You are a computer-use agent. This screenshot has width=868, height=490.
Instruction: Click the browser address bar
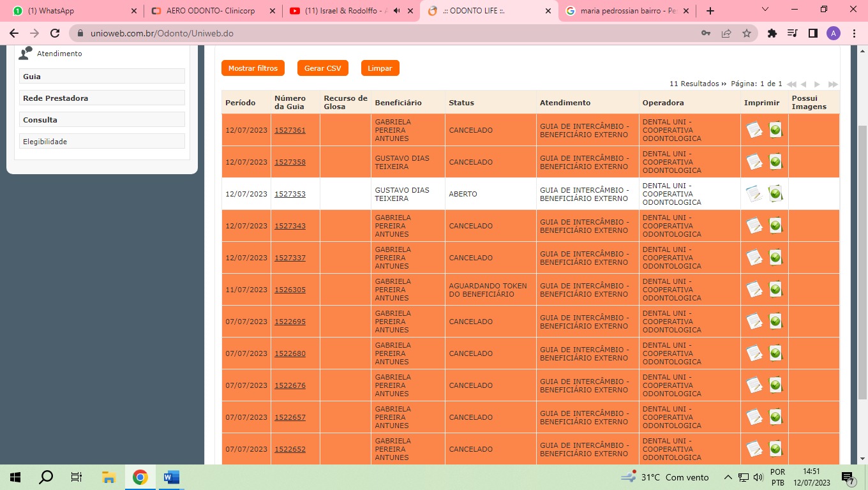tap(383, 33)
